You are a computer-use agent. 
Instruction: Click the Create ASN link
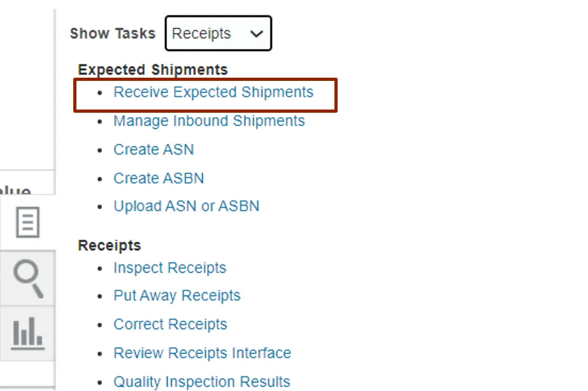[x=154, y=150]
